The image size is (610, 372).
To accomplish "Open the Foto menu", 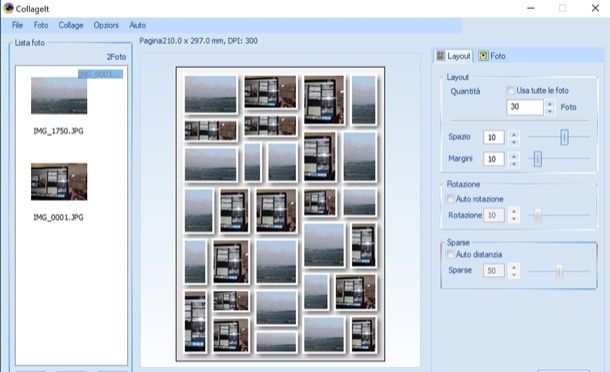I will click(41, 25).
